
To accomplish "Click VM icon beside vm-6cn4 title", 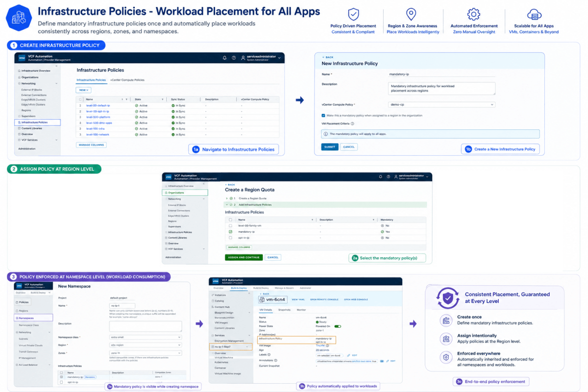I will 263,299.
